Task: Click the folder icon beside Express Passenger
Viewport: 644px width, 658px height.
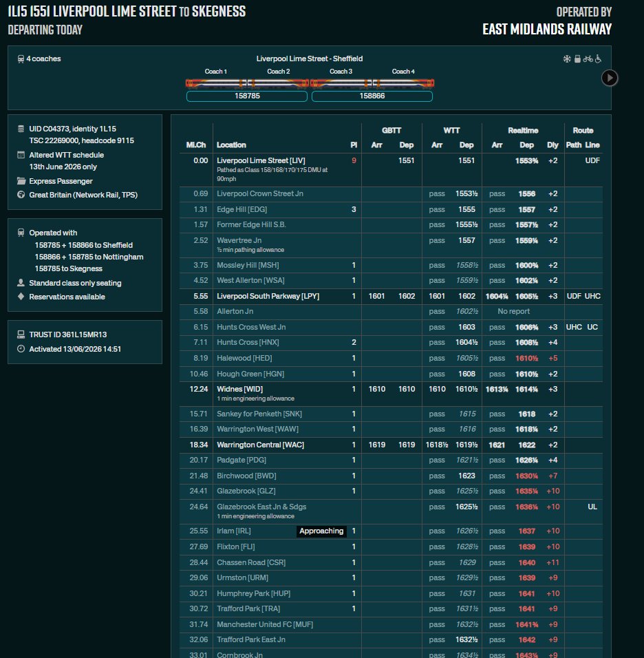Action: click(21, 181)
